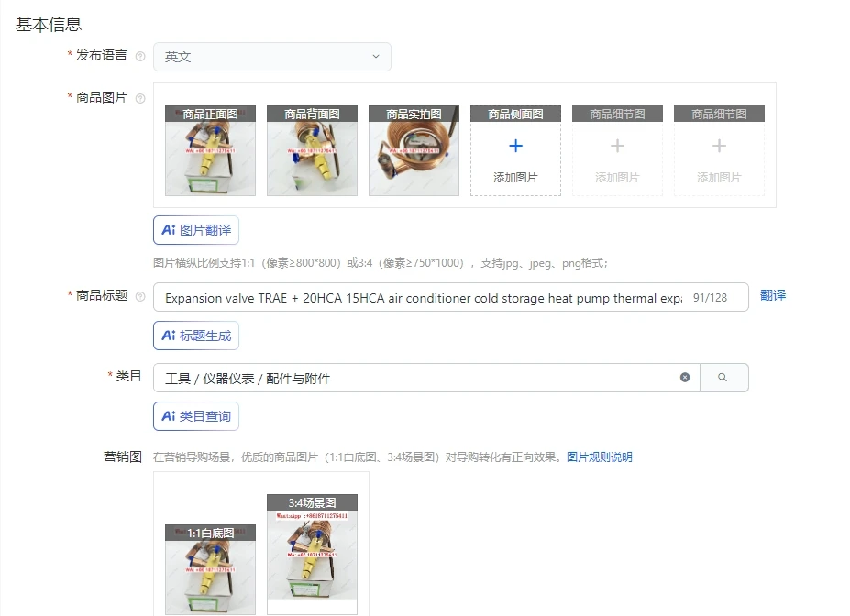Image resolution: width=850 pixels, height=616 pixels.
Task: Click the 类目 category input field
Action: click(426, 378)
